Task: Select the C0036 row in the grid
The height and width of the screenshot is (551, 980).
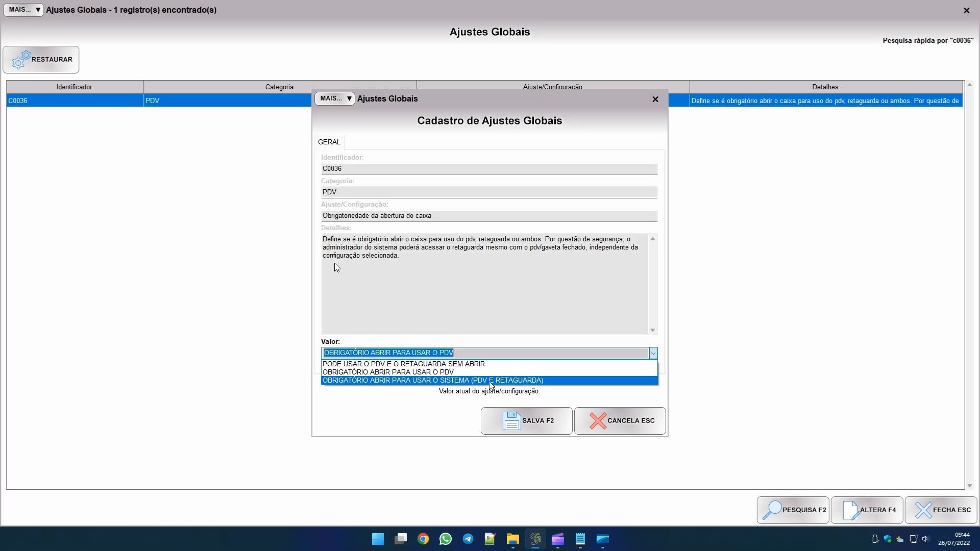Action: pos(74,101)
